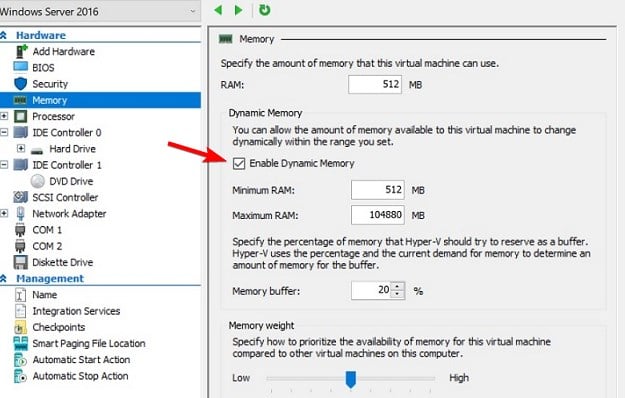This screenshot has width=625, height=398.
Task: Collapse the IDE Controller 0 node
Action: 4,132
